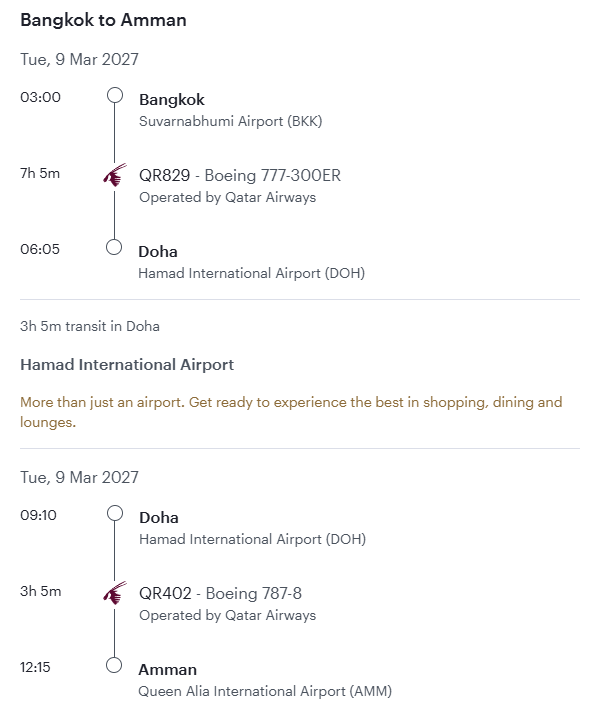The width and height of the screenshot is (605, 714).
Task: Click Suvarnabhumi Airport (BKK) label
Action: click(230, 121)
